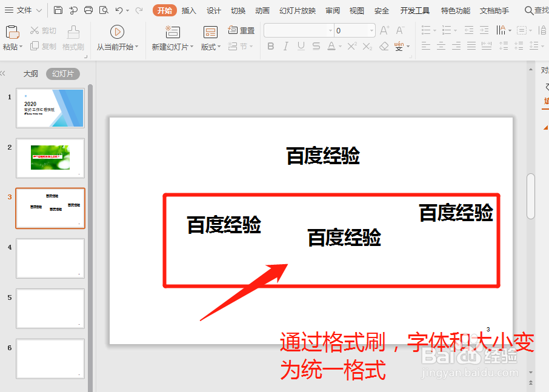Click the Paste clipboard icon
Screen dimensions: 549x392
12,32
